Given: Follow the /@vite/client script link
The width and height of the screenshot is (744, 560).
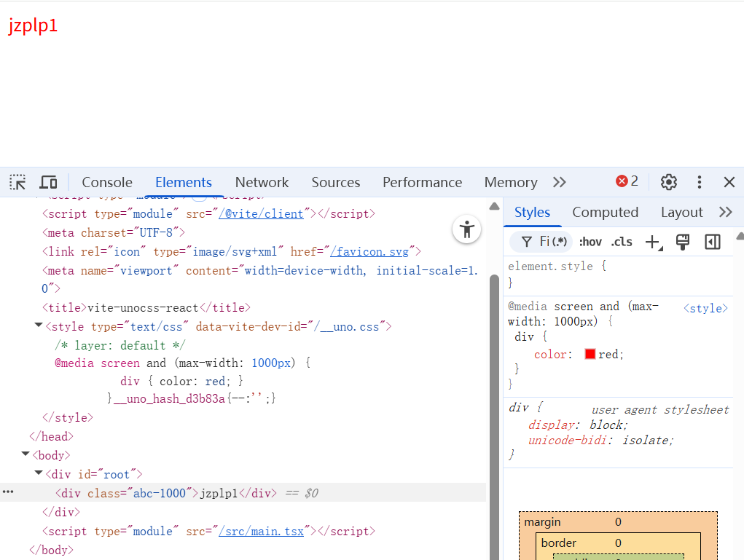Looking at the screenshot, I should point(261,214).
